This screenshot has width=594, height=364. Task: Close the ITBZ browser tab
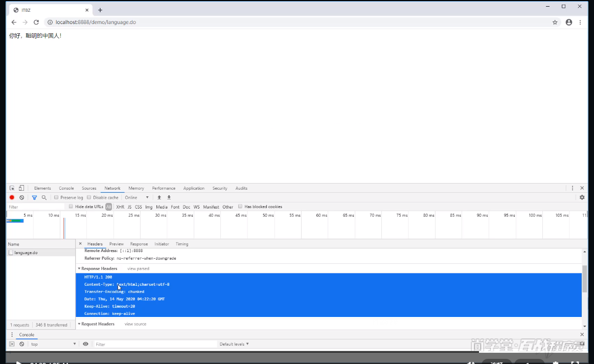coord(87,10)
